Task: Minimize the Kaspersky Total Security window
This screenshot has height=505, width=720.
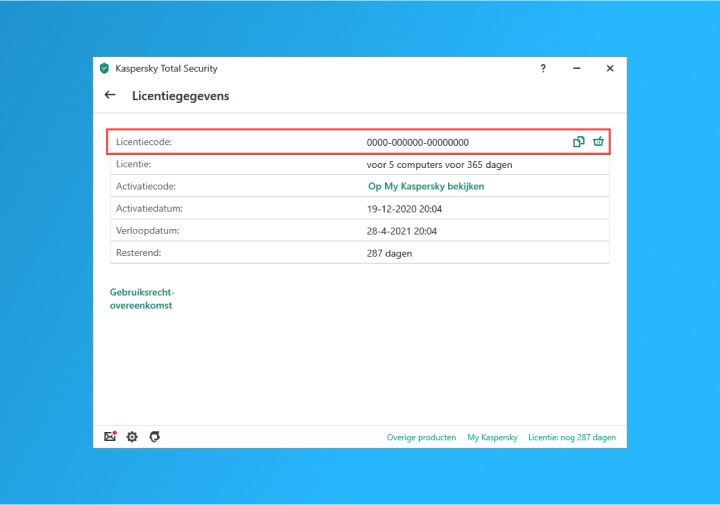Action: [577, 69]
